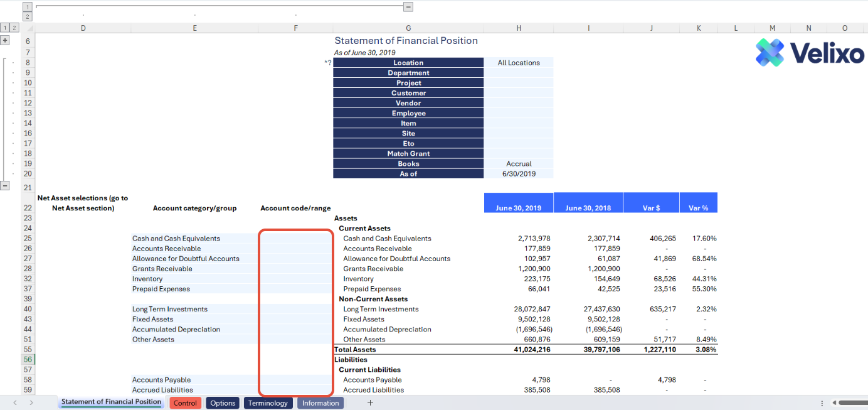The width and height of the screenshot is (868, 410).
Task: Show row outline level 1
Action: [x=5, y=28]
